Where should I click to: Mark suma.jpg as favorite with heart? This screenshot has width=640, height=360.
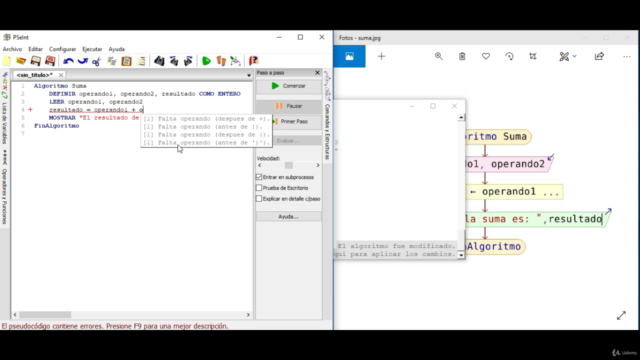(x=486, y=56)
